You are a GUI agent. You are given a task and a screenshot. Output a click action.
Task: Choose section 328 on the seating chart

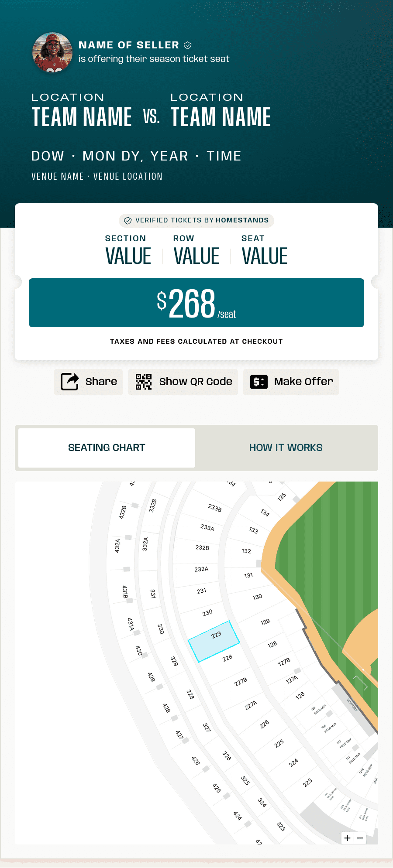pyautogui.click(x=190, y=694)
